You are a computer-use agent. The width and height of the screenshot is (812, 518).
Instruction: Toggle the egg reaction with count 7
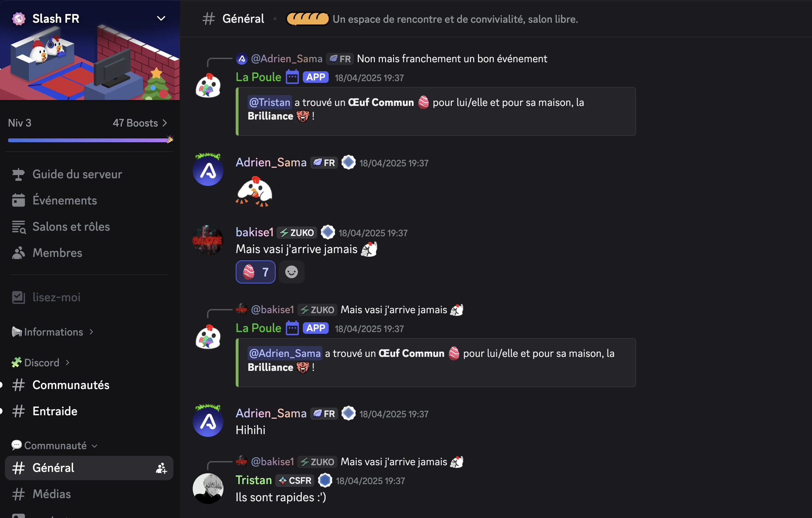256,272
